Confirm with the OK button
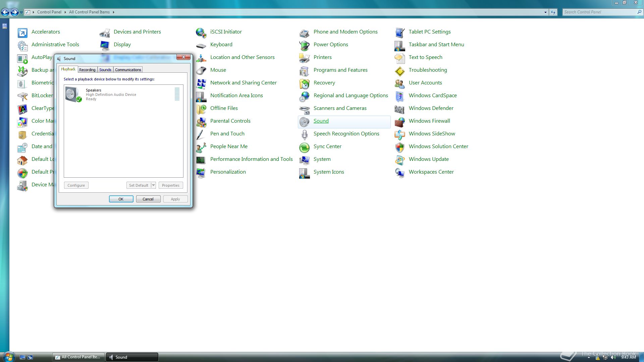The width and height of the screenshot is (644, 362). click(121, 199)
